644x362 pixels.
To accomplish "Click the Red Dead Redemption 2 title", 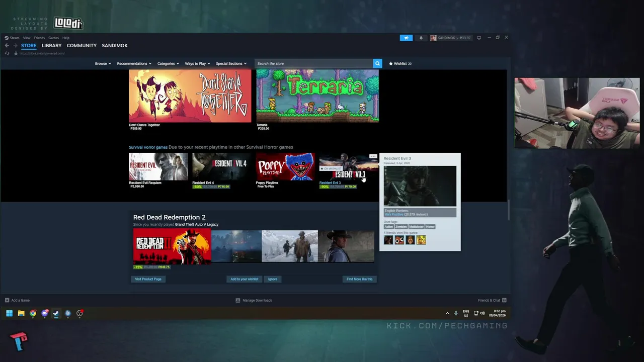I will click(169, 217).
